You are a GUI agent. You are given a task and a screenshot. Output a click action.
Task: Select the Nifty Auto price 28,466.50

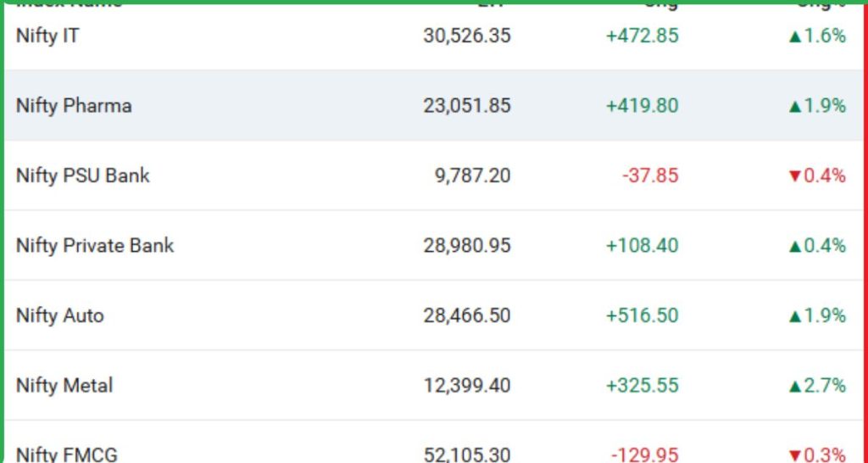(x=467, y=315)
